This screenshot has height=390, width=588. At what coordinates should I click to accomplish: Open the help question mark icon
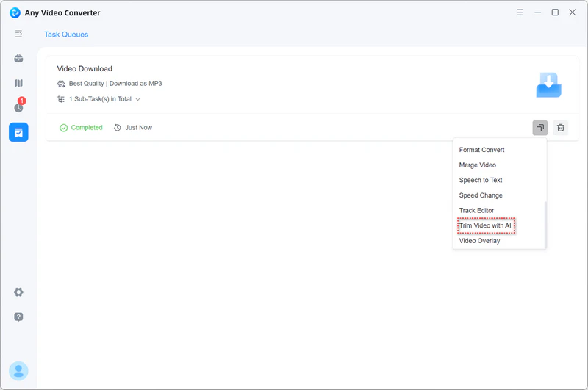[18, 317]
